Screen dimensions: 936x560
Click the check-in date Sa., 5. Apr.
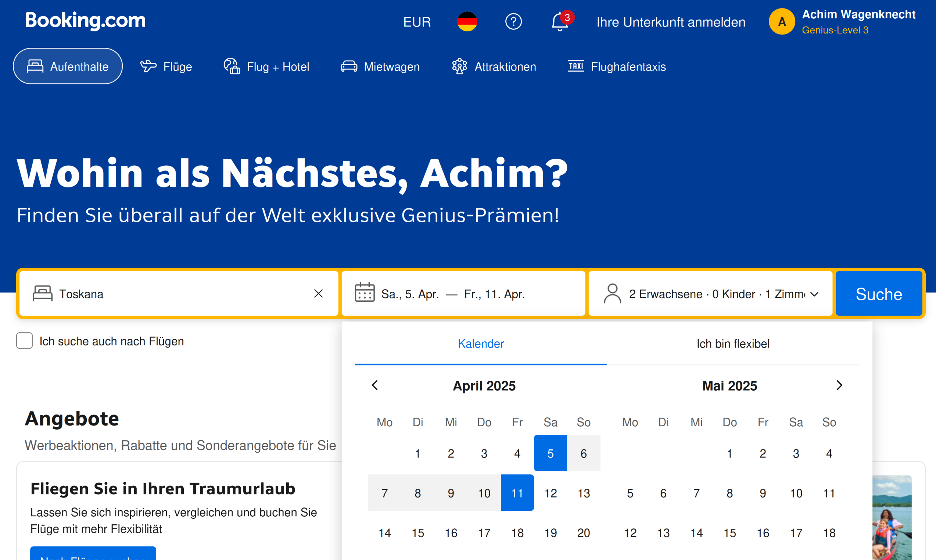pos(410,294)
